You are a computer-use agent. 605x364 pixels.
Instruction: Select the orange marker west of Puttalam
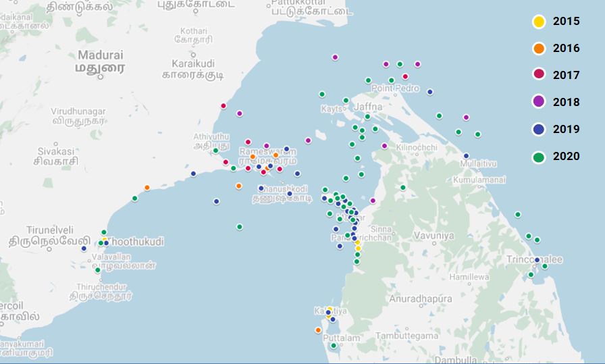(318, 330)
